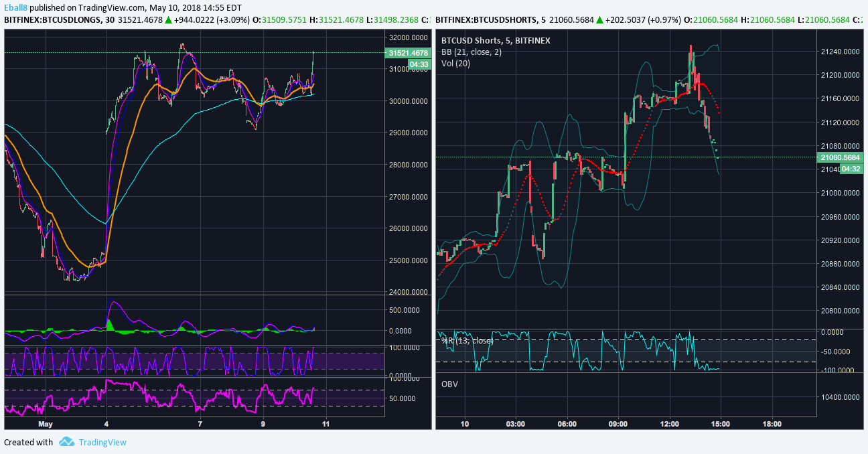The width and height of the screenshot is (868, 454).
Task: Click the 26000.0000 price axis label
Action: pyautogui.click(x=407, y=228)
